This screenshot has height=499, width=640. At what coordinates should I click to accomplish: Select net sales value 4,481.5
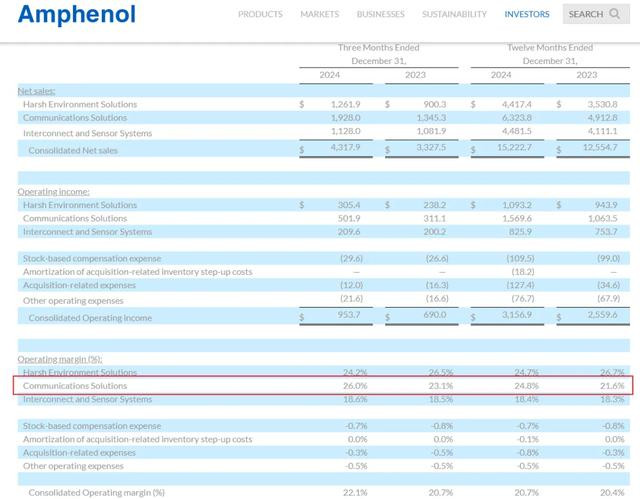[517, 131]
